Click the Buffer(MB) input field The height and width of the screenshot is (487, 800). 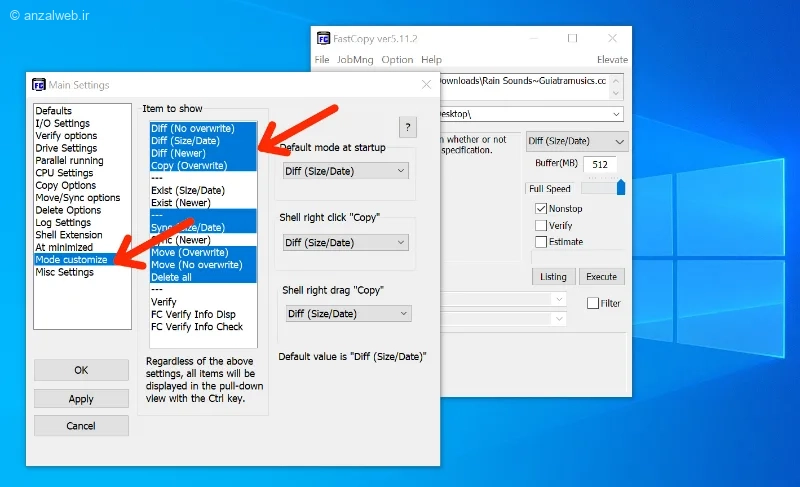click(600, 164)
